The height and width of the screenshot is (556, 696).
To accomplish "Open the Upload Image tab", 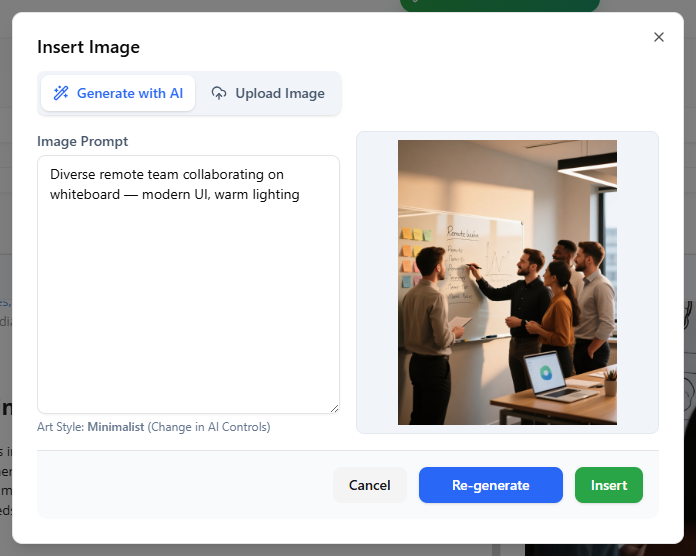I will (x=268, y=93).
